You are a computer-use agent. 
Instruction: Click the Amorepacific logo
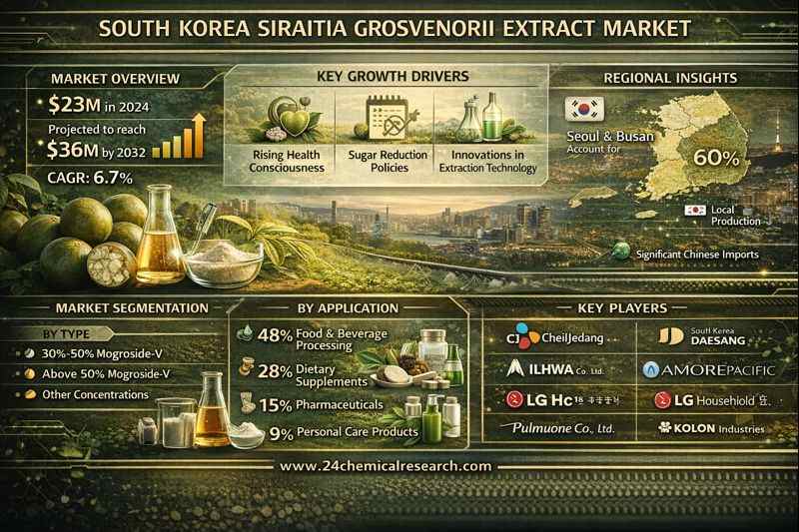pyautogui.click(x=709, y=369)
